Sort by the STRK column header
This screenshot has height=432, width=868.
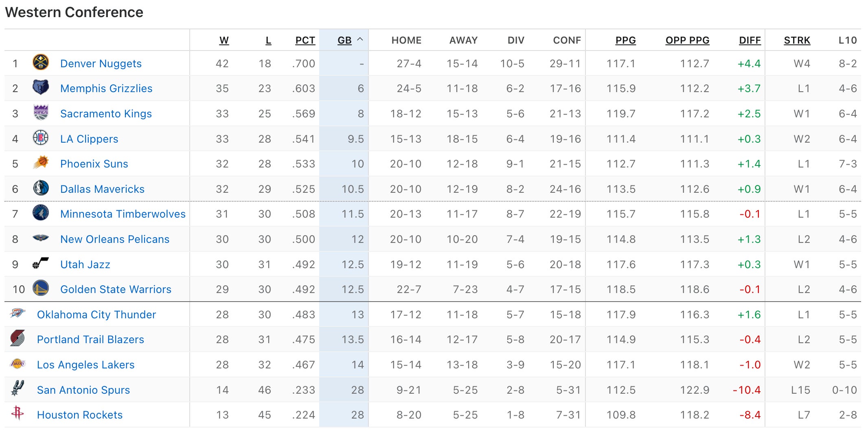797,40
